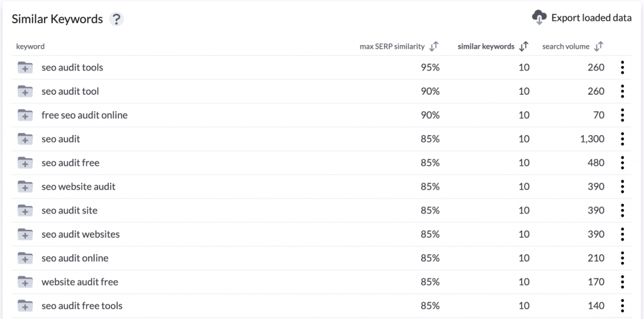Screen dimensions: 644x319
Task: Sort by similar keywords column
Action: 524,46
